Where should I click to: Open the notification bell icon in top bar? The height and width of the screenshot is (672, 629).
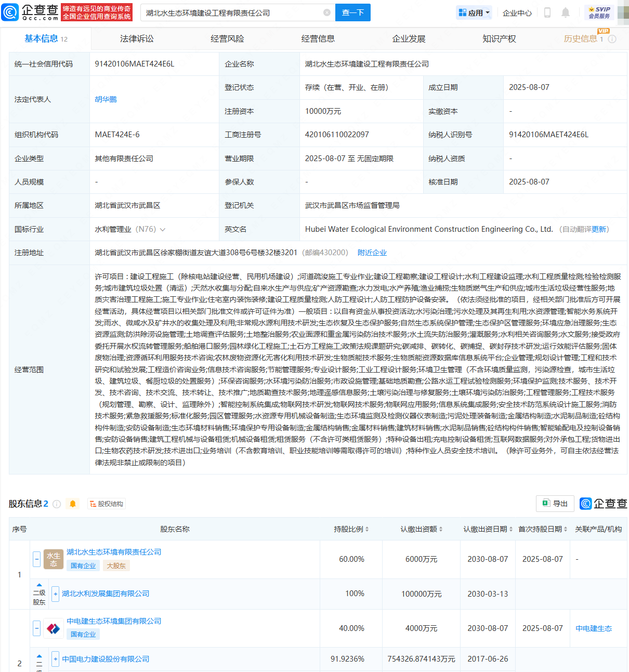[x=566, y=12]
